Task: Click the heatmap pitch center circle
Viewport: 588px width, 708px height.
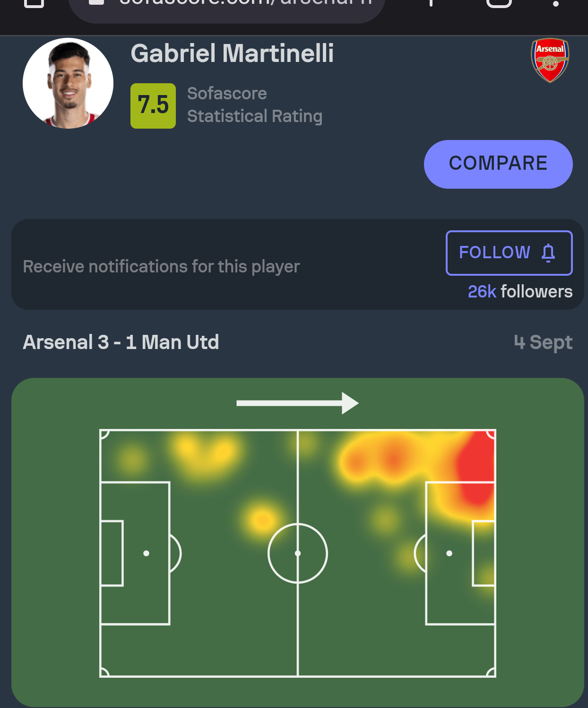Action: 298,553
